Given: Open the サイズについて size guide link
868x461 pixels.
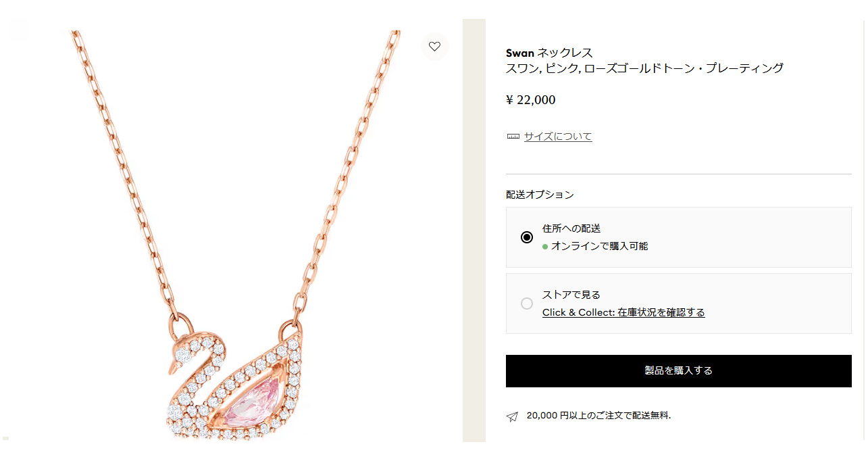Looking at the screenshot, I should click(557, 136).
